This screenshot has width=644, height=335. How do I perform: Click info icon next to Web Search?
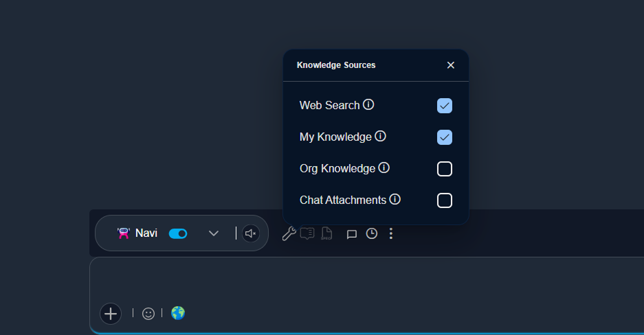click(368, 105)
